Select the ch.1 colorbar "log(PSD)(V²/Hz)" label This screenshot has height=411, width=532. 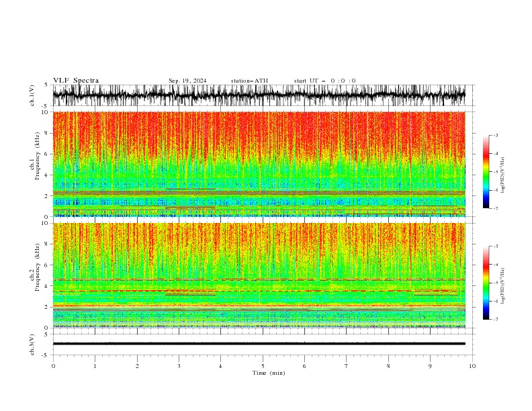point(502,175)
